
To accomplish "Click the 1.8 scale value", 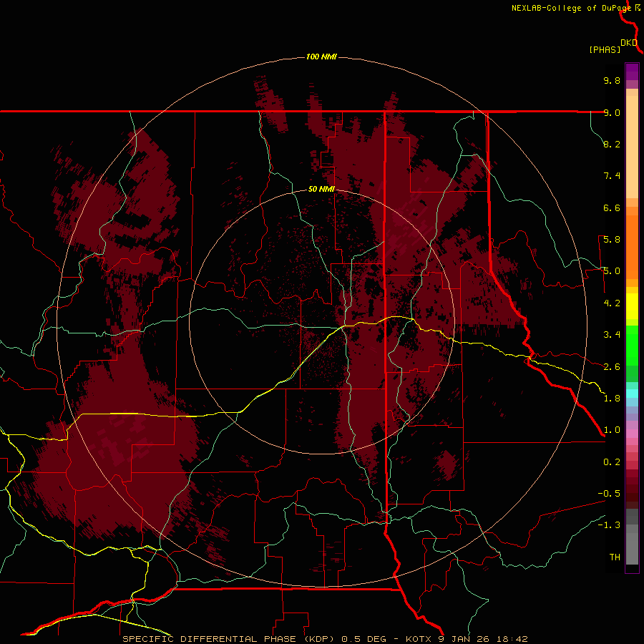I will (612, 399).
